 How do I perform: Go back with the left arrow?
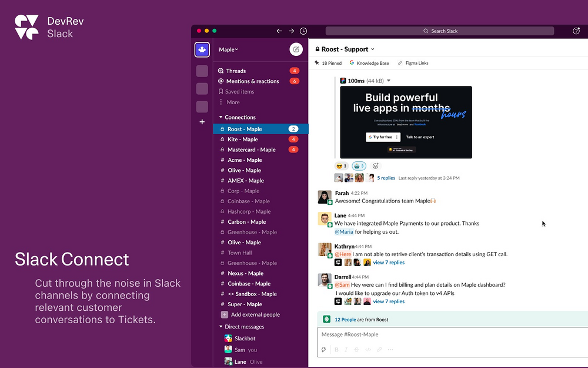[279, 31]
